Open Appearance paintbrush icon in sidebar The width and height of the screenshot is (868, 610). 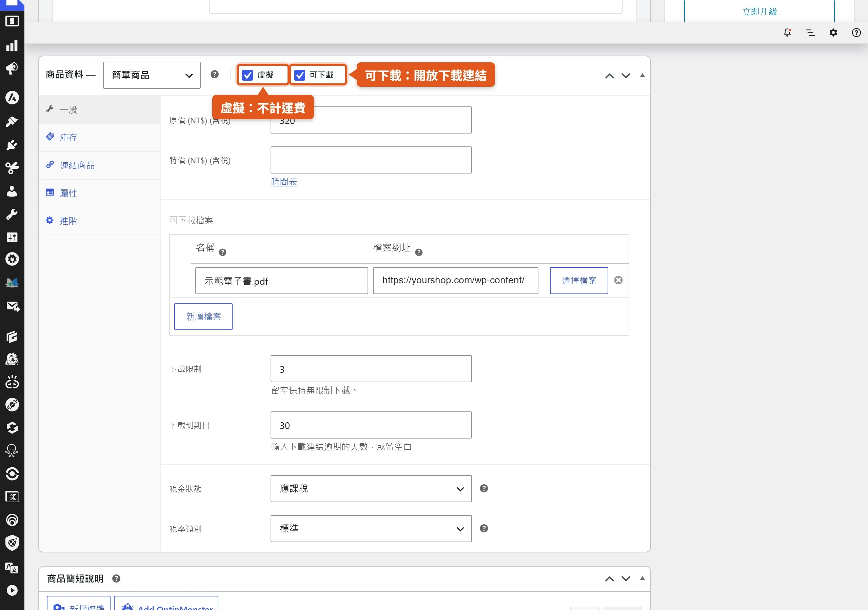click(x=12, y=122)
